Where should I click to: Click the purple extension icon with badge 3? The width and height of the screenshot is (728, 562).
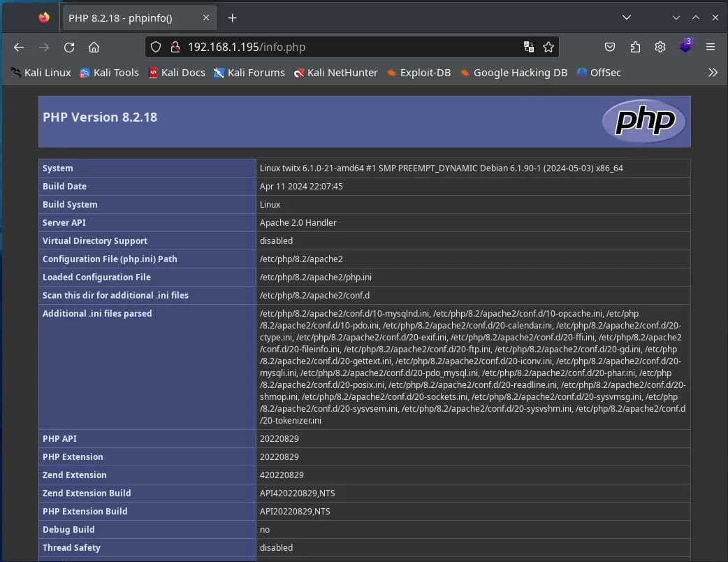pyautogui.click(x=686, y=45)
